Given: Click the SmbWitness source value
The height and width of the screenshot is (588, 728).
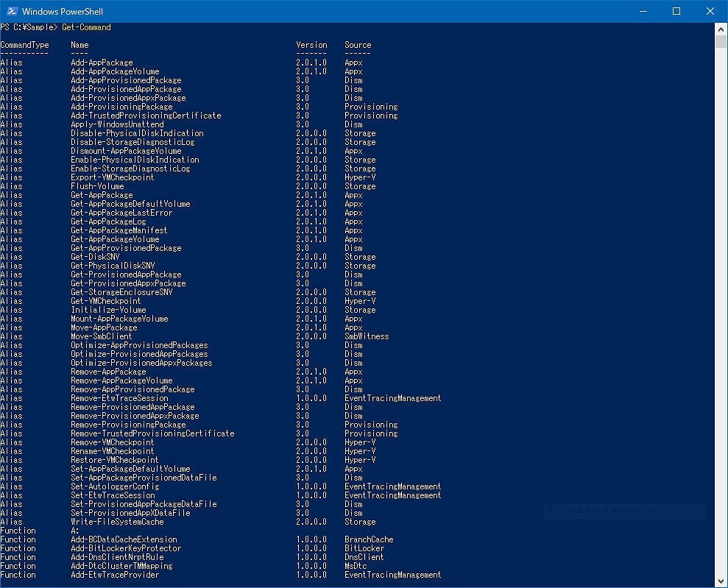Looking at the screenshot, I should 367,336.
